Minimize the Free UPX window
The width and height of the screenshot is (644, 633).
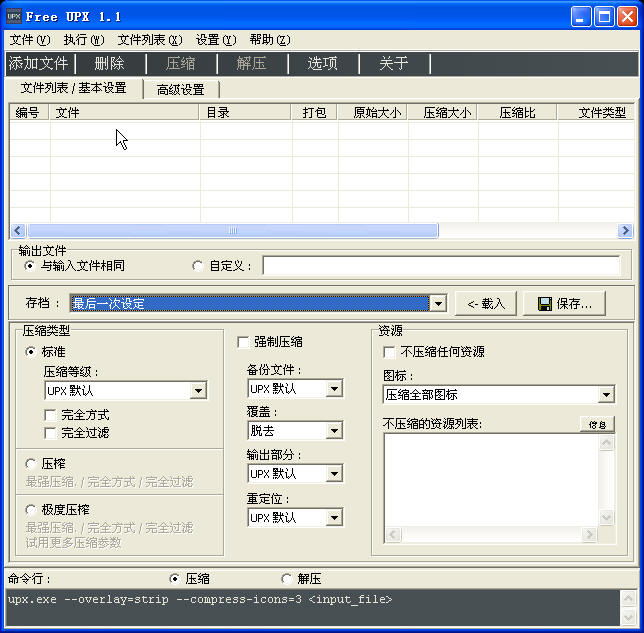(x=581, y=17)
